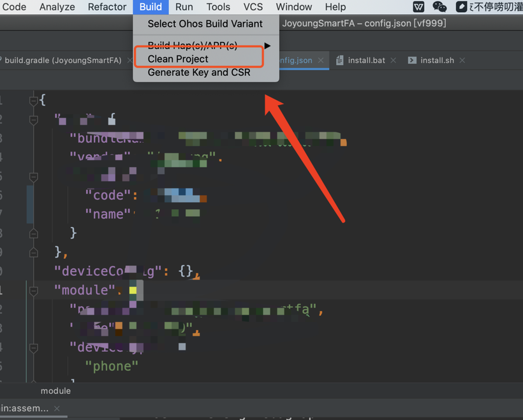Close the install.sh tab

[x=462, y=61]
